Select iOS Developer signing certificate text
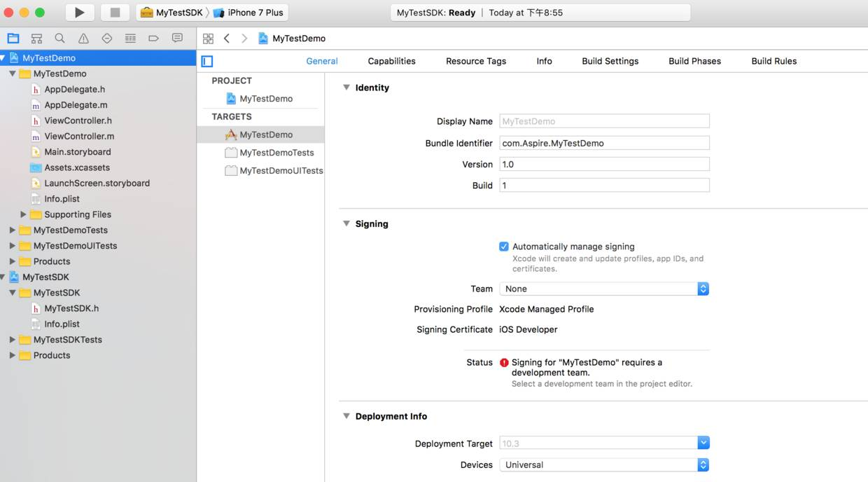 click(528, 329)
